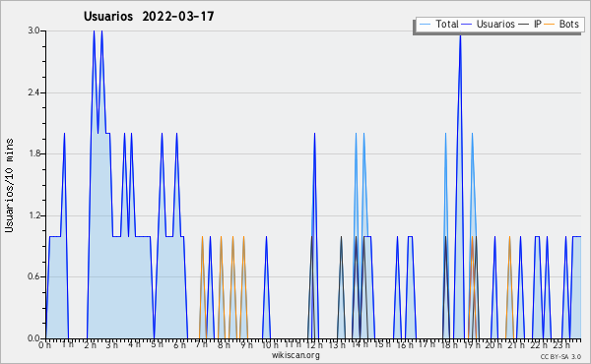Click the 'CC BY-SA 3.0' license text
The height and width of the screenshot is (364, 591).
(560, 356)
